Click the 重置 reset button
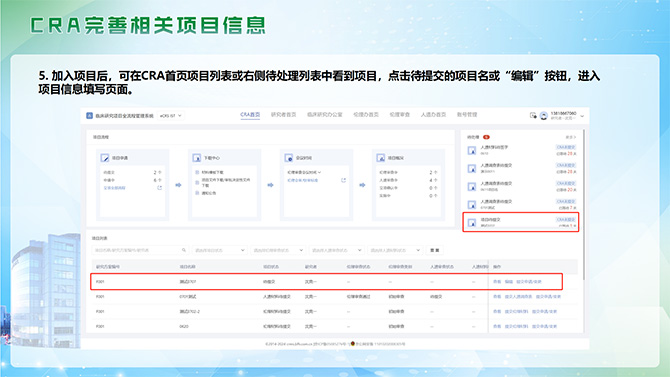Image resolution: width=670 pixels, height=377 pixels. point(435,250)
